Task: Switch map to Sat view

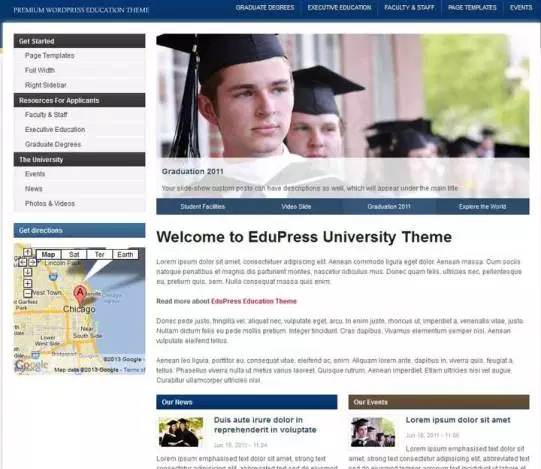Action: click(x=74, y=255)
